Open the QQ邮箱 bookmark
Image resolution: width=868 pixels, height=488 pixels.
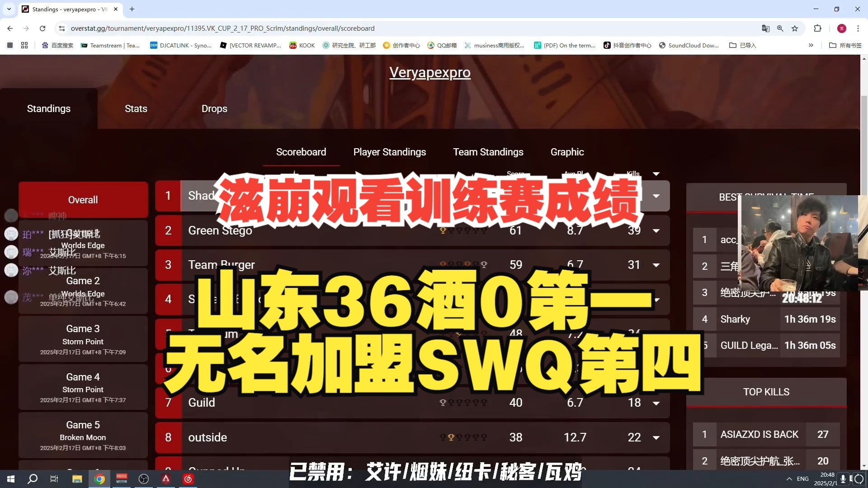(442, 45)
